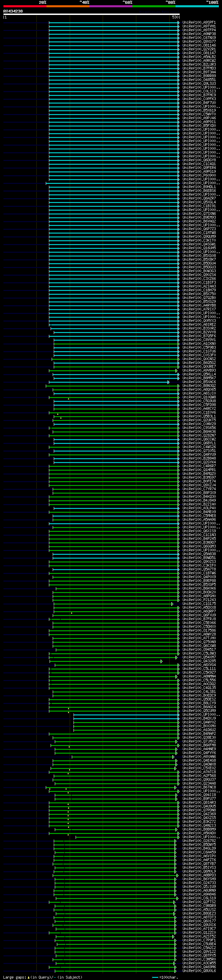The height and width of the screenshot is (980, 222).
Task: Select the UniRef100_O81146 label
Action: tap(199, 45)
